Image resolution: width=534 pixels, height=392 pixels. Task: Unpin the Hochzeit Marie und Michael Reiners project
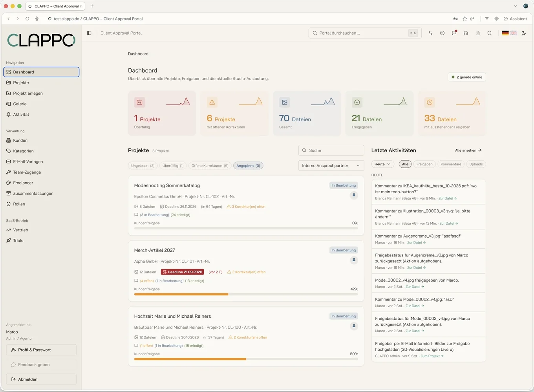pyautogui.click(x=354, y=326)
